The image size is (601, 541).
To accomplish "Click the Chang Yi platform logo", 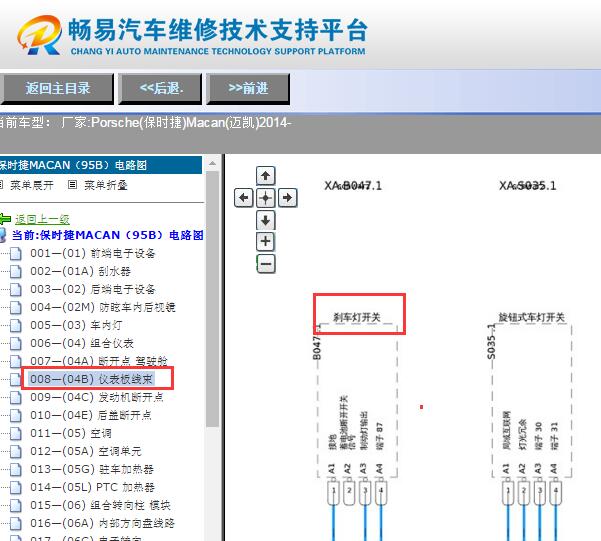I will tap(39, 35).
